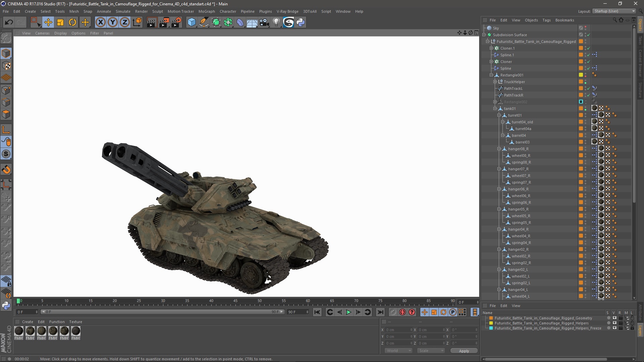Play the animation forward
644x362 pixels.
click(x=348, y=312)
